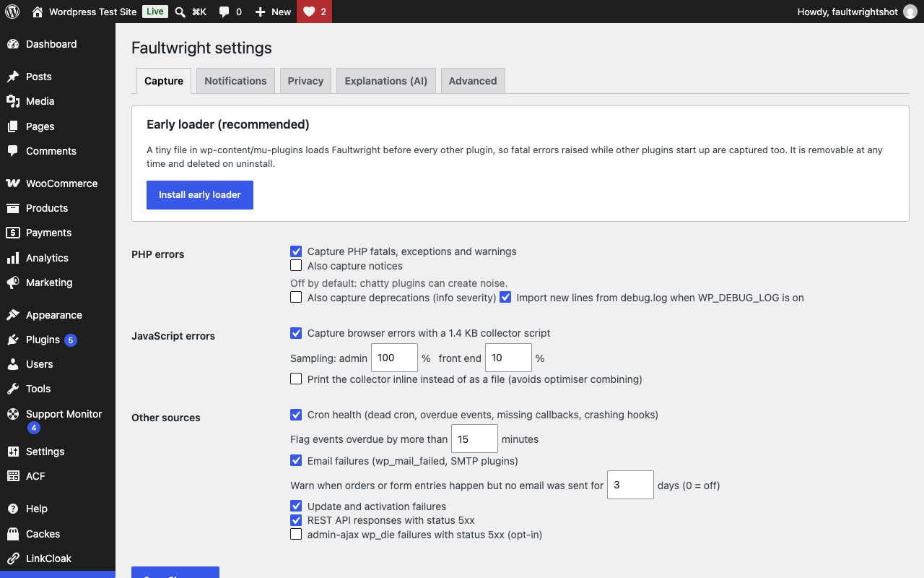Click the ACF grid icon
The width and height of the screenshot is (924, 578).
click(13, 476)
